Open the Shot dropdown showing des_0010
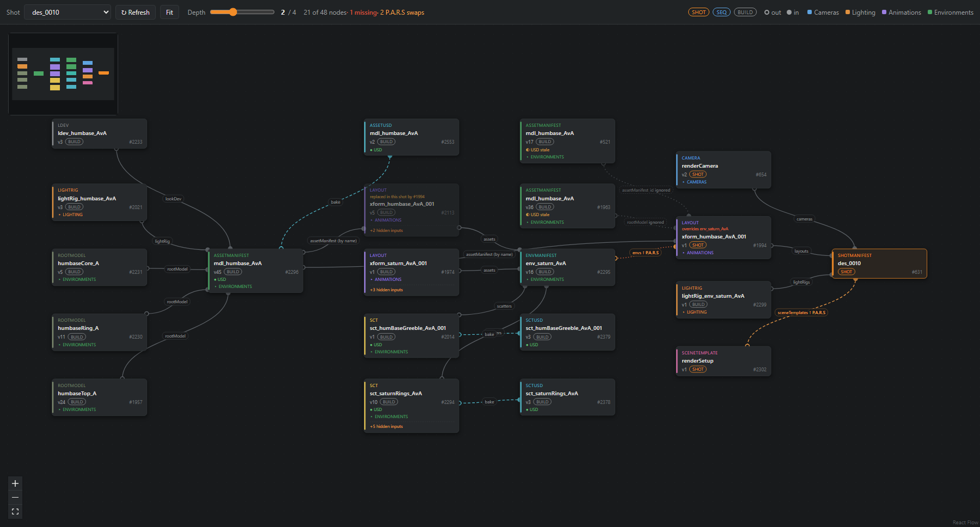This screenshot has height=527, width=980. tap(68, 13)
